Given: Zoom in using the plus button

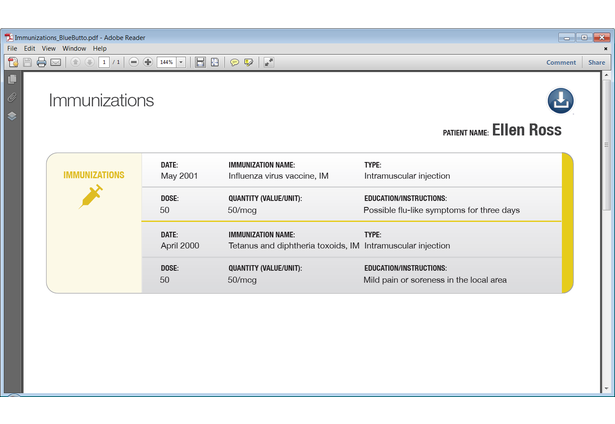Looking at the screenshot, I should (x=148, y=62).
